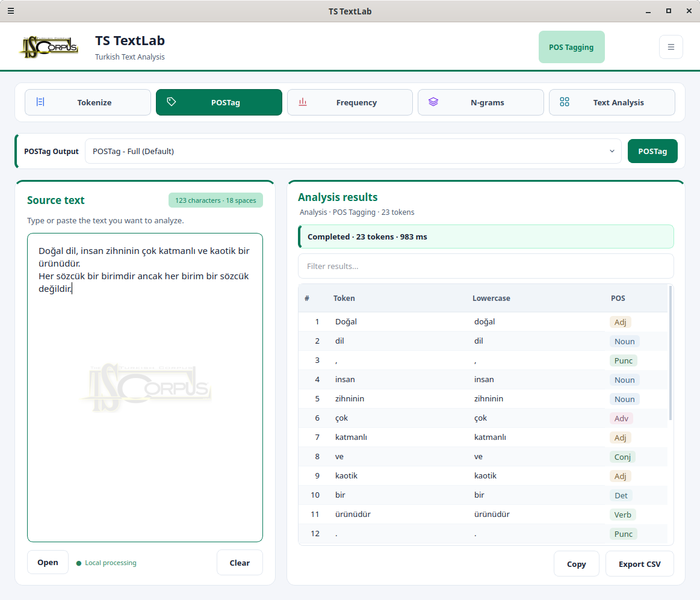The image size is (700, 600).
Task: Click the Turkish Text Analysis subtitle
Action: coord(130,57)
